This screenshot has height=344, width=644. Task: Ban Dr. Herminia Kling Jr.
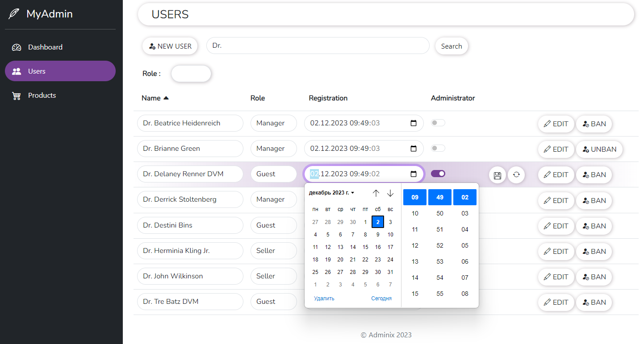click(x=594, y=252)
